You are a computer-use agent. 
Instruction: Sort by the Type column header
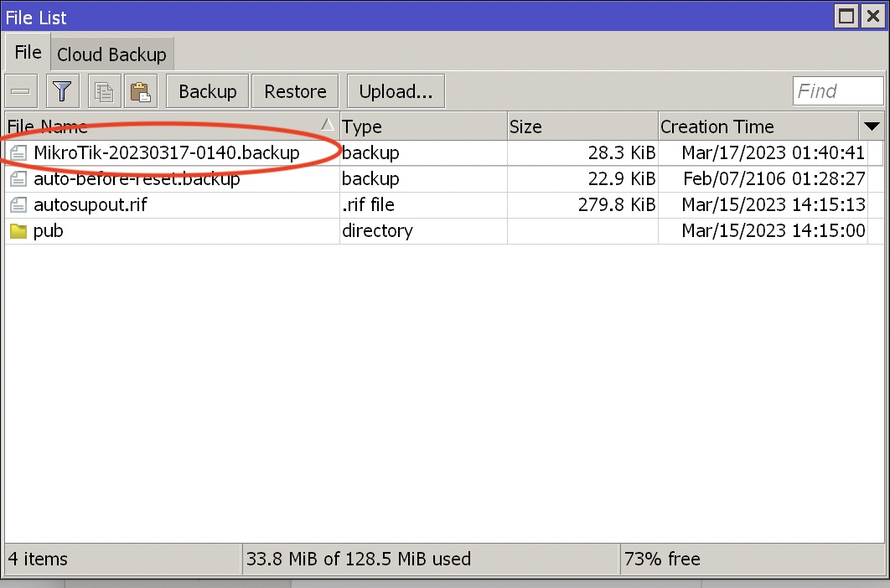[423, 126]
